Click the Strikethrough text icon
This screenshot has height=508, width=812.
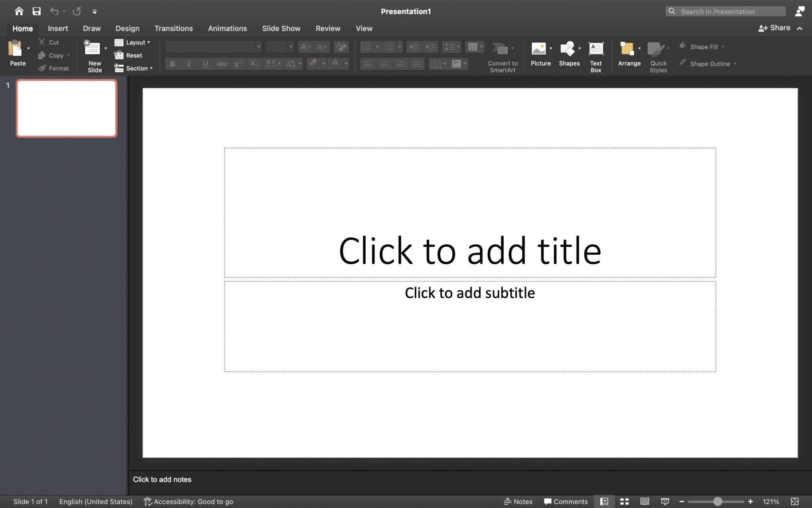[221, 63]
